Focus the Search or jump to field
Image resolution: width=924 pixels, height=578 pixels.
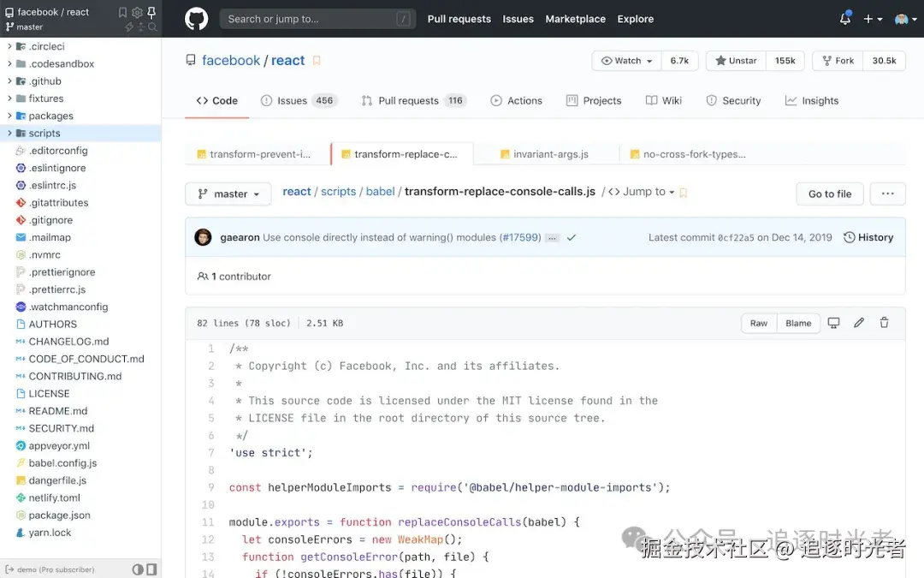317,19
